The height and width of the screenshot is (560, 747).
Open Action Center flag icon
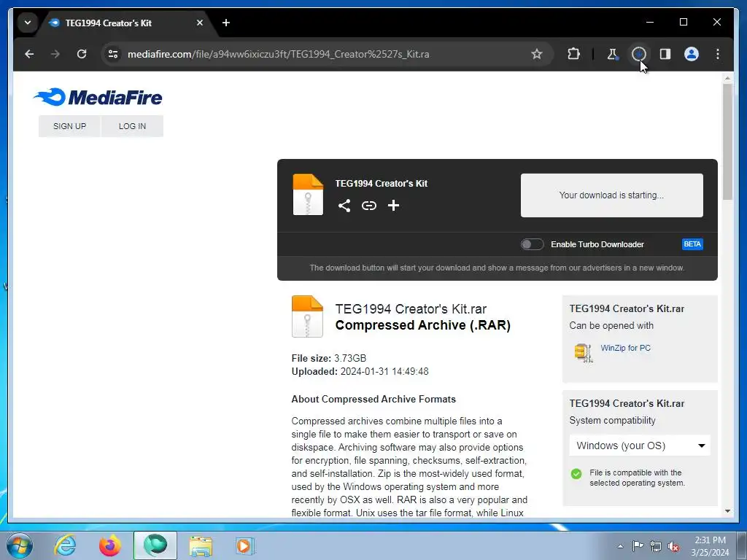pyautogui.click(x=638, y=545)
